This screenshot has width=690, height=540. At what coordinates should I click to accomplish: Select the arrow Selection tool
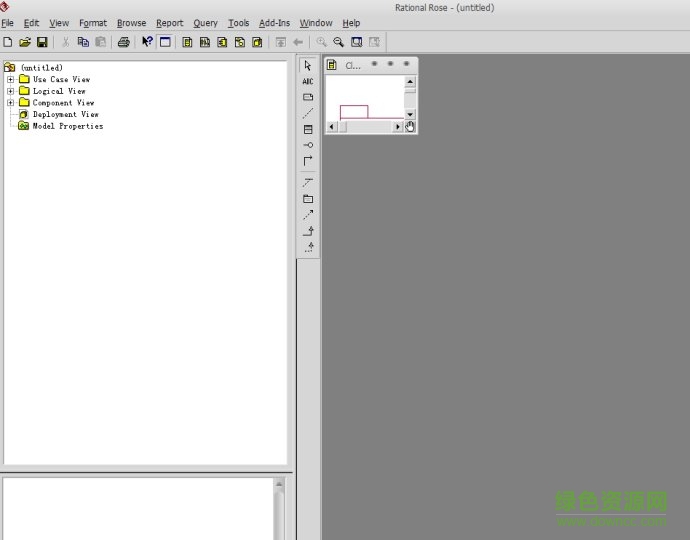point(308,66)
